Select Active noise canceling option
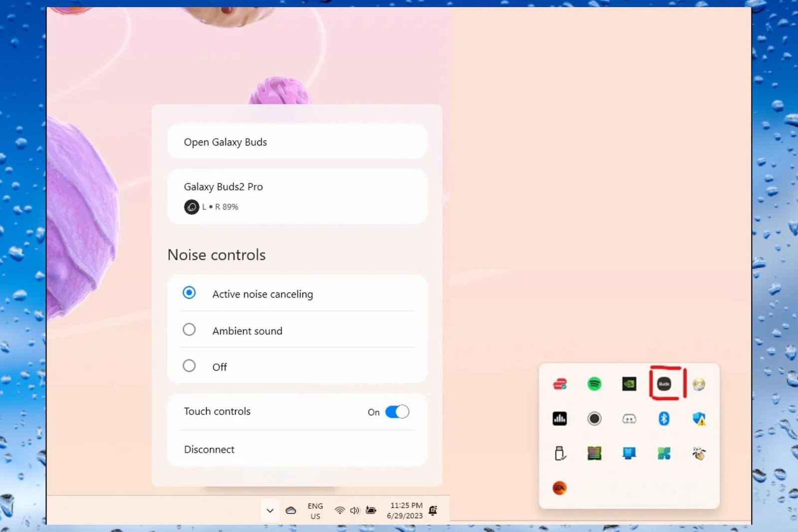The height and width of the screenshot is (532, 798). (x=297, y=294)
